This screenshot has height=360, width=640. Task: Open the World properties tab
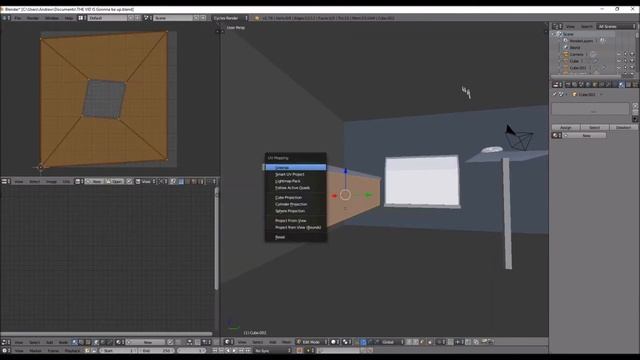click(x=588, y=84)
